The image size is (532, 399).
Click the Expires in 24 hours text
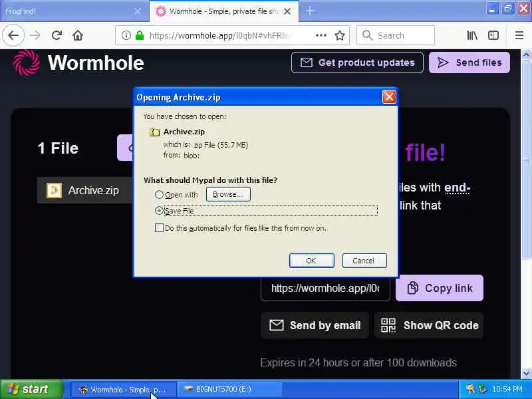[x=358, y=362]
